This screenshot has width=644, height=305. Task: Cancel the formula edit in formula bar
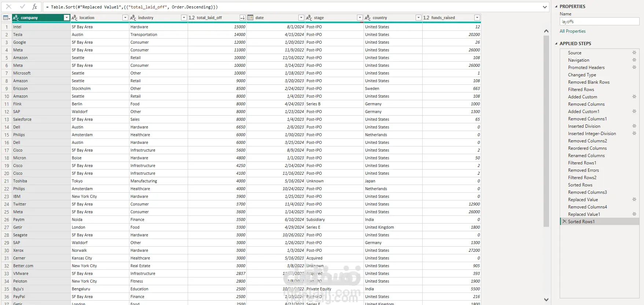coord(9,7)
